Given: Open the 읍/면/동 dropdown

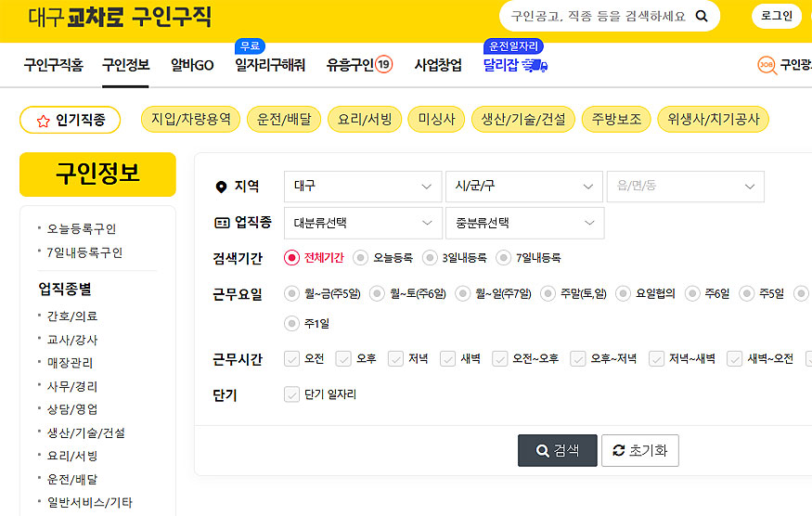Looking at the screenshot, I should [x=686, y=187].
